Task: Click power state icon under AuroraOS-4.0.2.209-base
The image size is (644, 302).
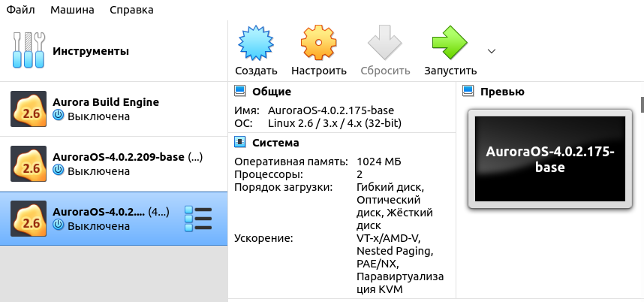Action: 59,170
